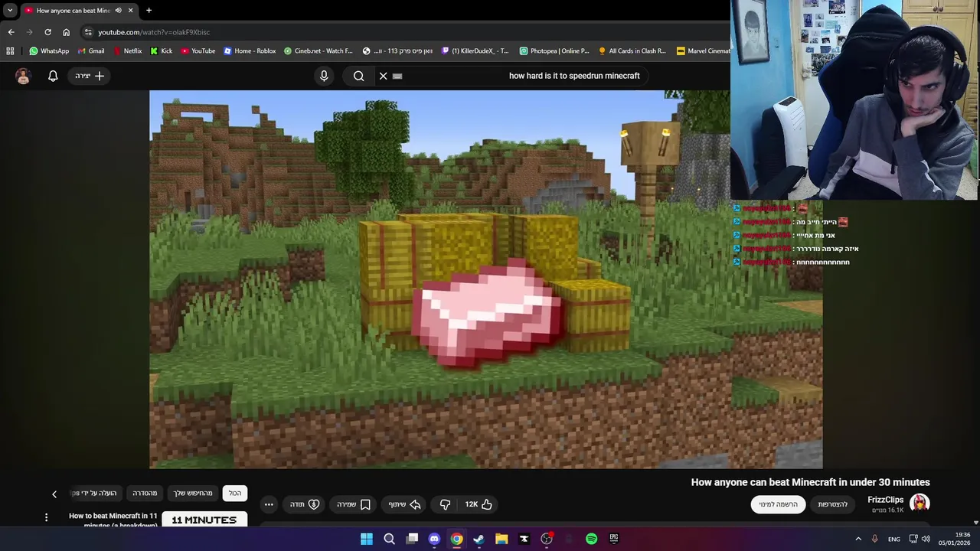Select the מהחיפוש שלך filter chip
The width and height of the screenshot is (980, 551).
click(x=193, y=494)
